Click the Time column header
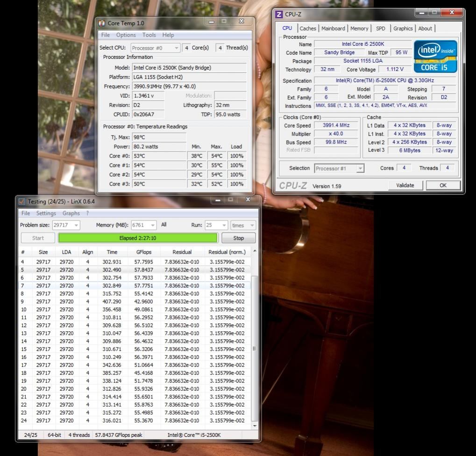 112,252
